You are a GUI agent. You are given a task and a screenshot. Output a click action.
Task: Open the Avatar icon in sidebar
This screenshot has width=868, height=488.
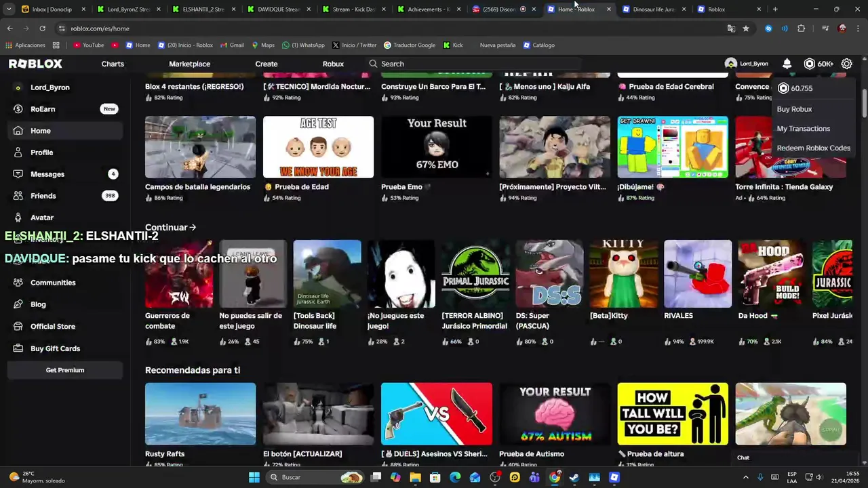pos(18,218)
